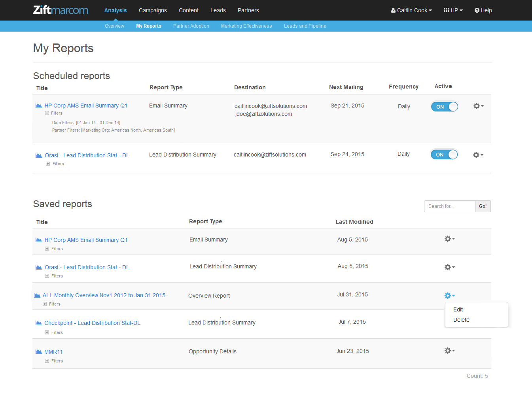The width and height of the screenshot is (532, 398).
Task: Open gear menu for saved Orasi report
Action: [449, 267]
